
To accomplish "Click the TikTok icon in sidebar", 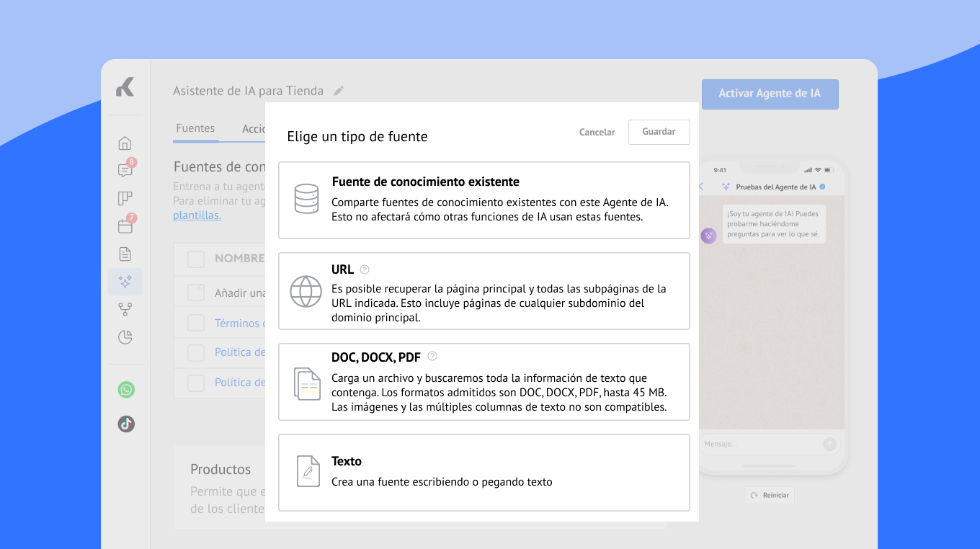I will click(126, 424).
